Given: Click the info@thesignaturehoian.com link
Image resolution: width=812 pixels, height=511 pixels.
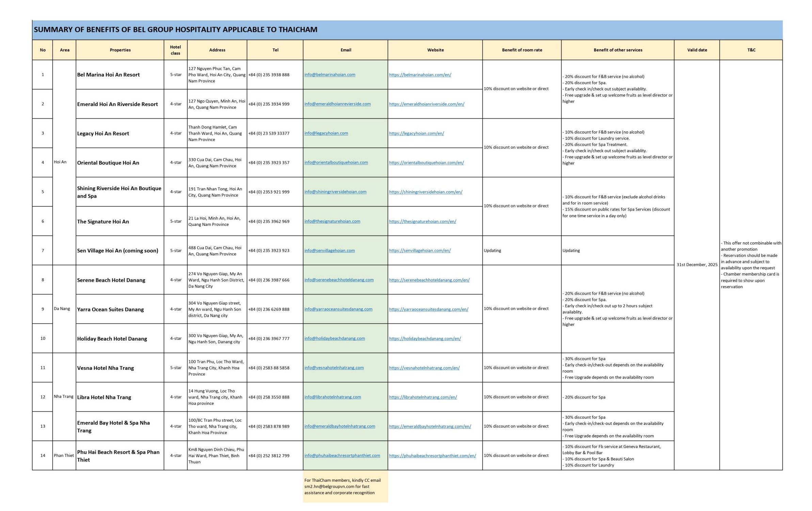Looking at the screenshot, I should [x=332, y=221].
